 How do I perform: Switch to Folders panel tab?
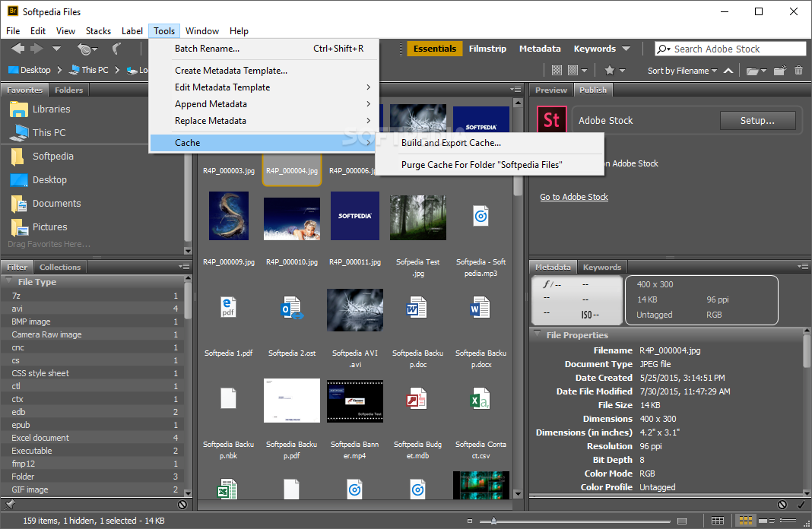pyautogui.click(x=68, y=90)
